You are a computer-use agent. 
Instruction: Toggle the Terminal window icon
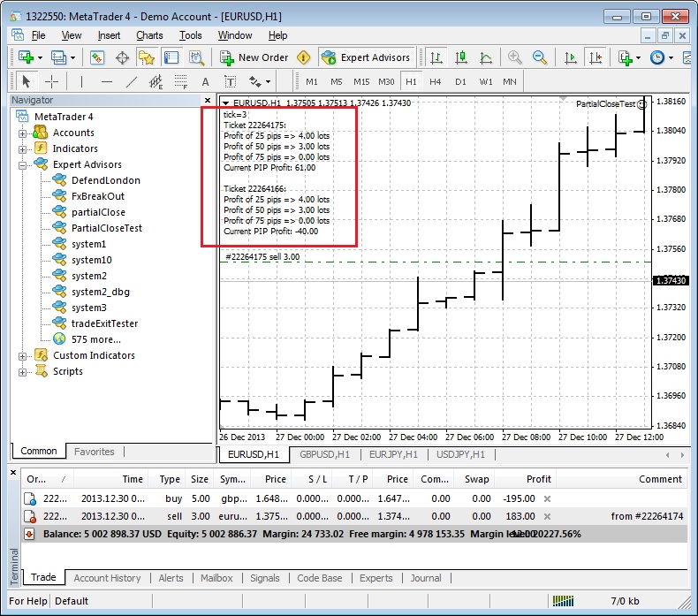pos(171,57)
